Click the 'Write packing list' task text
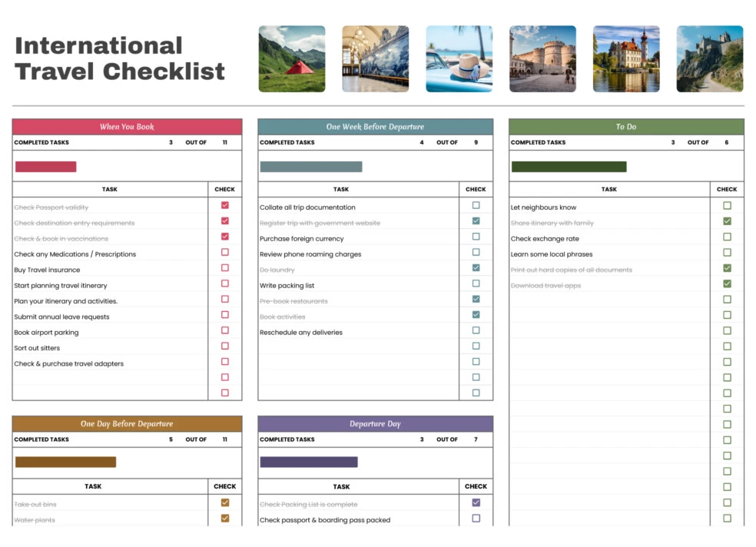Viewport: 756px width, 547px height. 287,285
